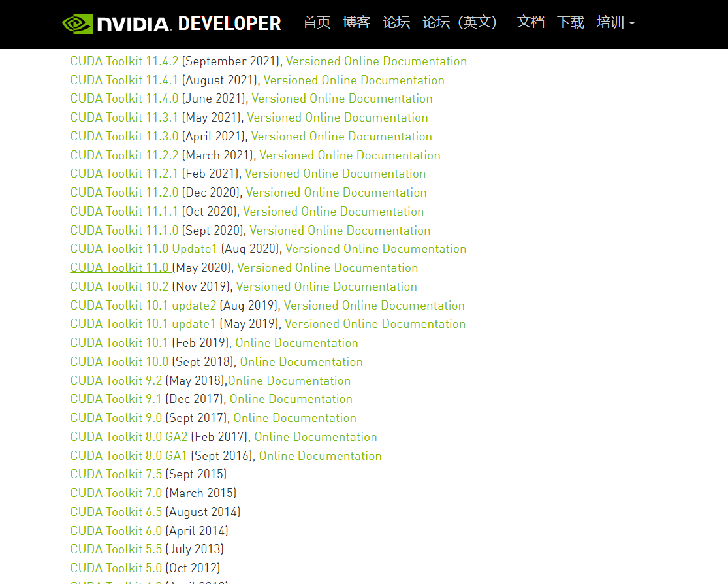The image size is (728, 584).
Task: Open the underlined CUDA Toolkit 11.0 link
Action: pos(119,268)
